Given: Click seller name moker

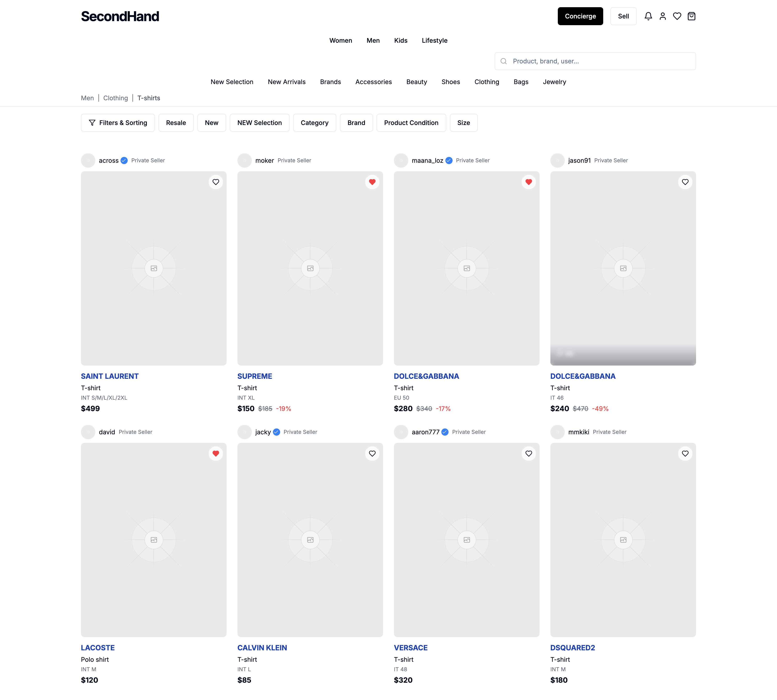Looking at the screenshot, I should point(265,160).
